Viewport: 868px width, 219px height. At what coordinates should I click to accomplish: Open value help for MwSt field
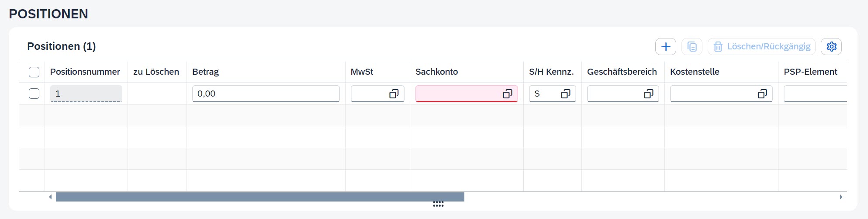click(394, 94)
